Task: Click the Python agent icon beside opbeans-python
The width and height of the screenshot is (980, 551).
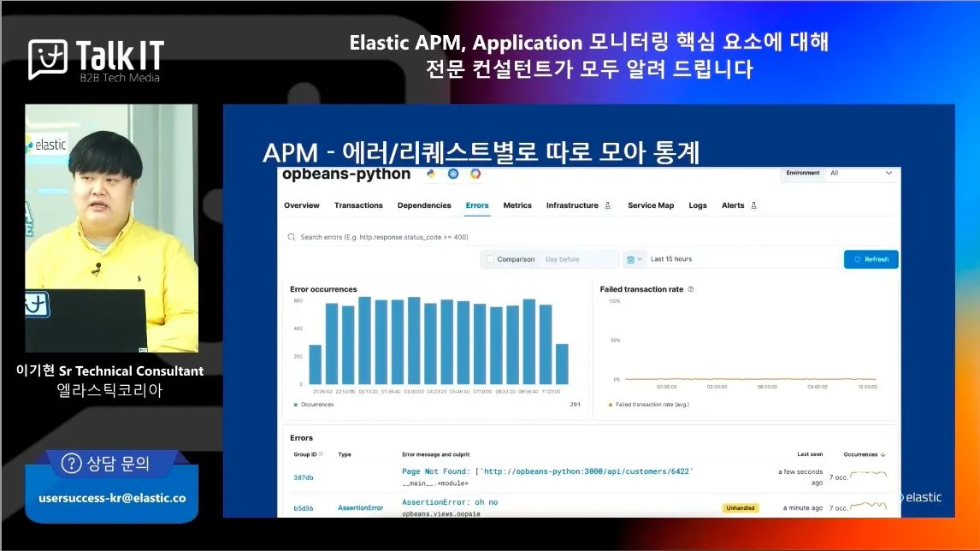Action: (431, 174)
